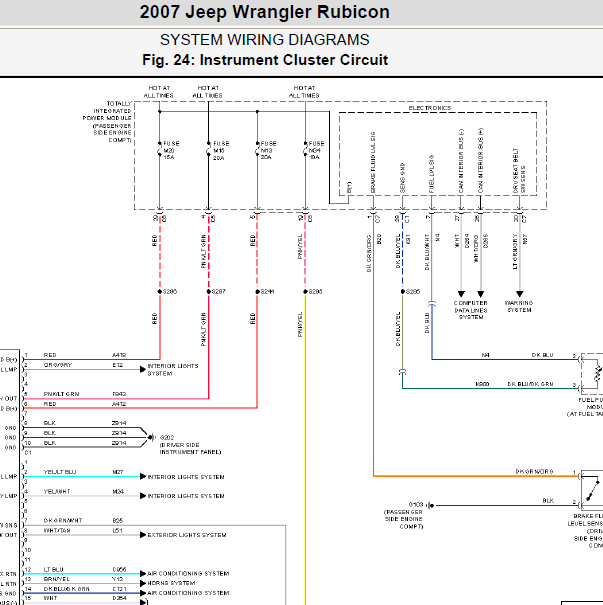Select the 'ELECTRONICS' module label
This screenshot has width=603, height=605.
[430, 108]
